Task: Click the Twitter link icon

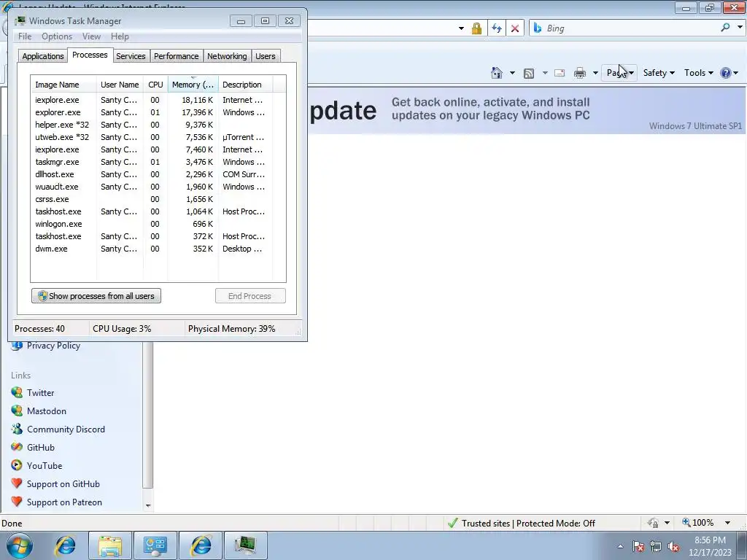Action: coord(17,392)
